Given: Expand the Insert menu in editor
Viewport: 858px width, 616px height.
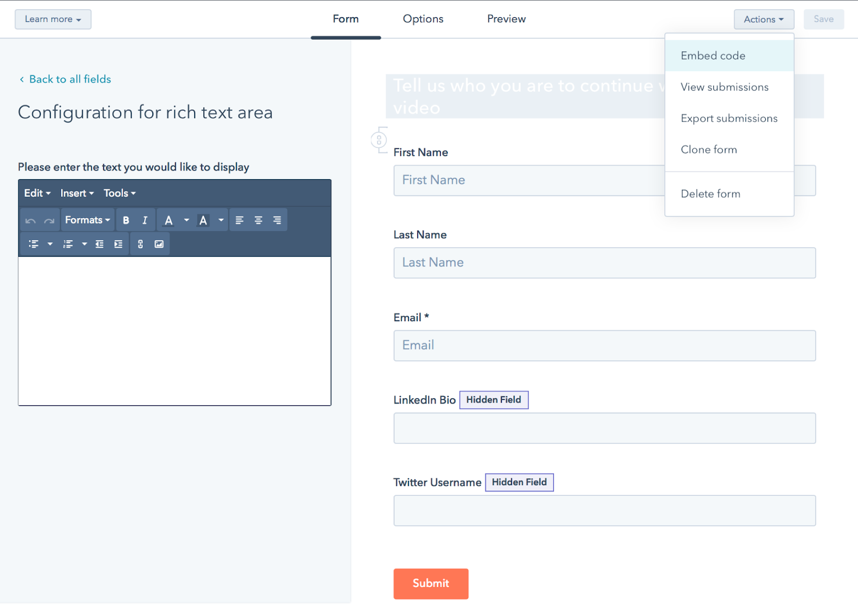Looking at the screenshot, I should 77,194.
